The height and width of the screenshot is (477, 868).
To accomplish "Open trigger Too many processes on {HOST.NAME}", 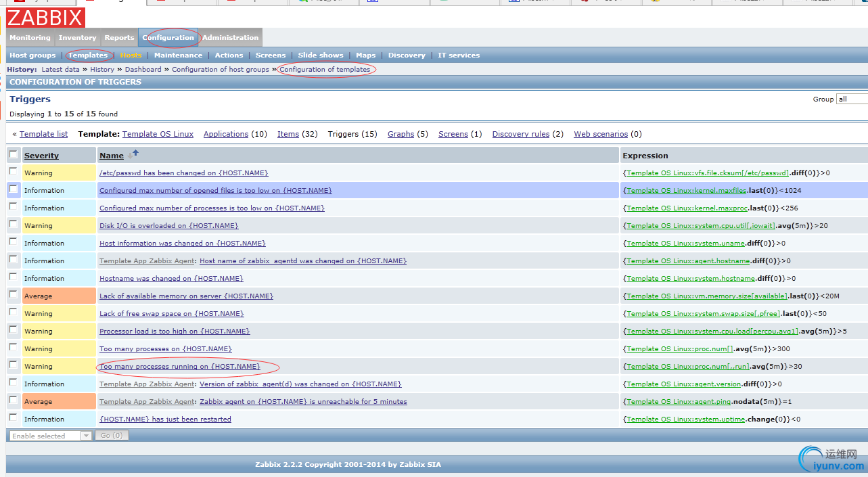I will tap(166, 349).
